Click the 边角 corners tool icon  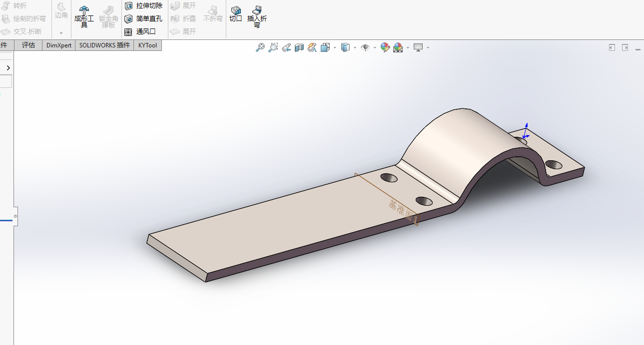pyautogui.click(x=61, y=11)
